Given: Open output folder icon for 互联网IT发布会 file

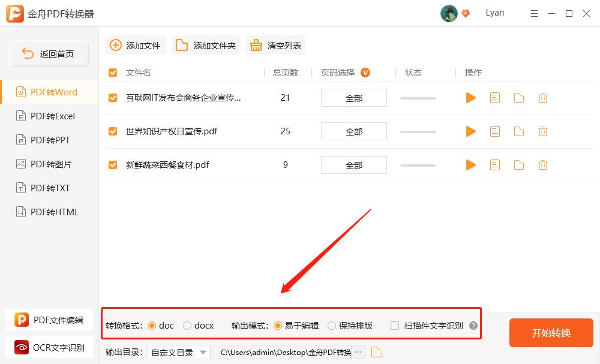Looking at the screenshot, I should (518, 97).
